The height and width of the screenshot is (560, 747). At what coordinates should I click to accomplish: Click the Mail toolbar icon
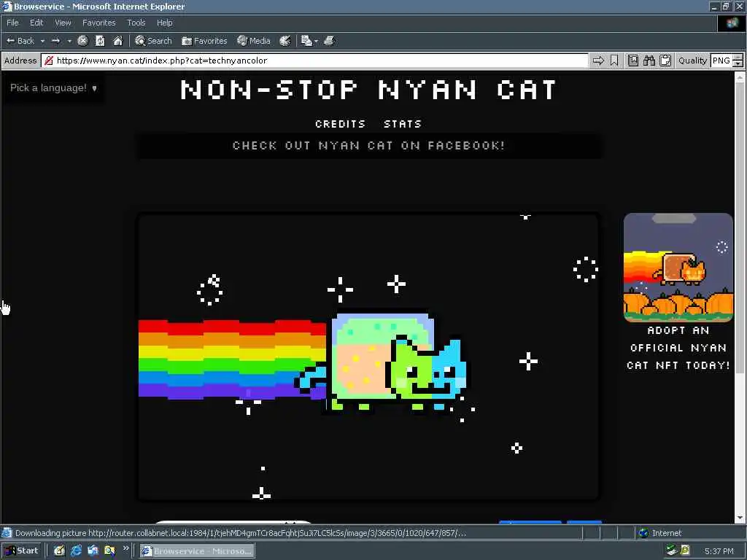pyautogui.click(x=306, y=41)
